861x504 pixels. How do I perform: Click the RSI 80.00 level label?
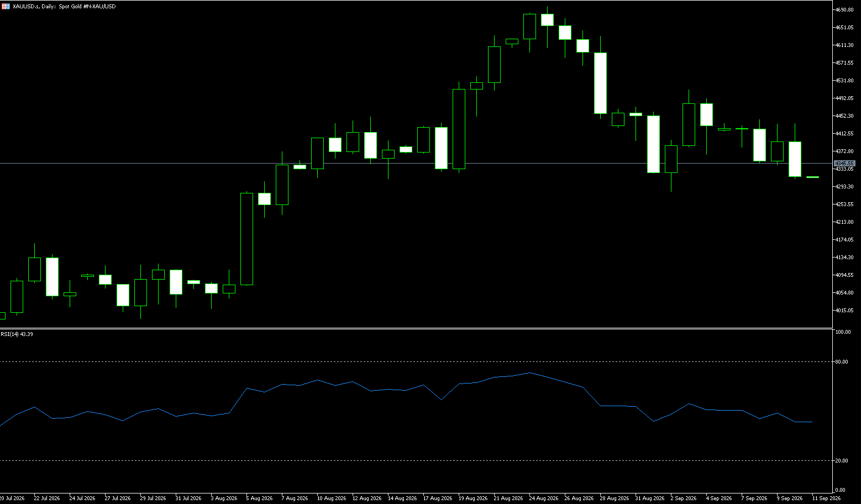pyautogui.click(x=842, y=361)
